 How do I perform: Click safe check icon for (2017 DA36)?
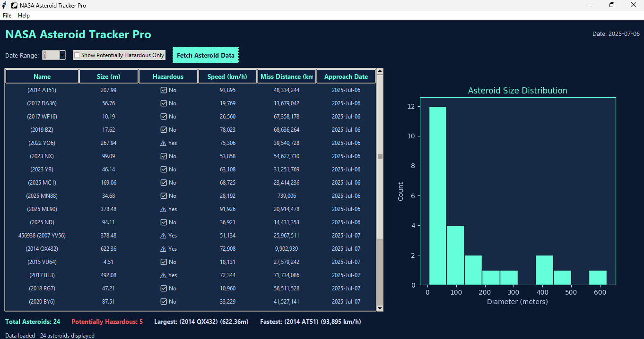click(164, 103)
